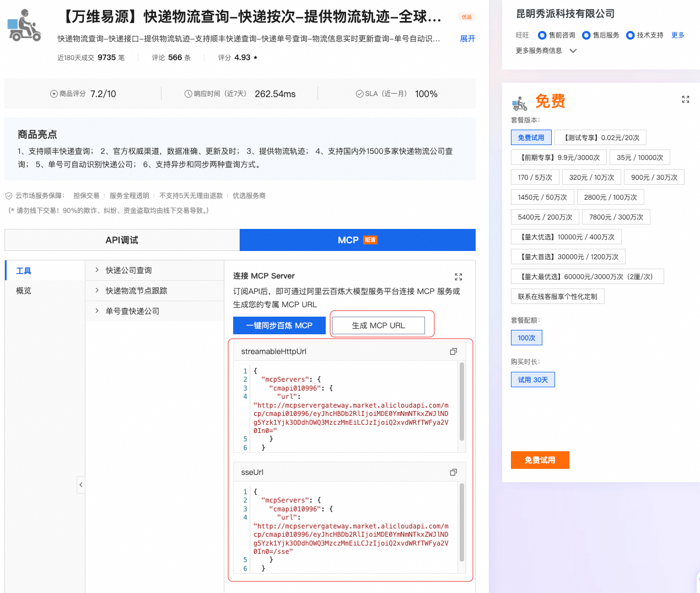
Task: Select the 2800元 / 100万次 package
Action: [x=611, y=197]
